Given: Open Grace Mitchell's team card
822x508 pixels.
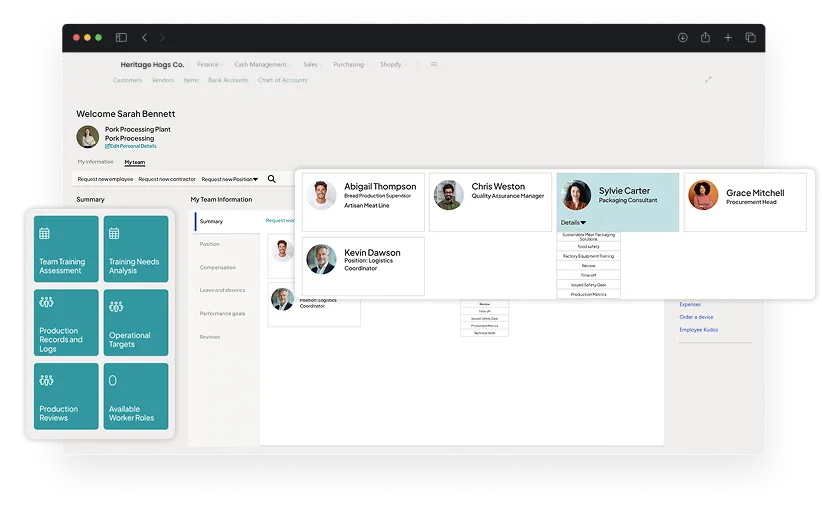Looking at the screenshot, I should [x=745, y=202].
